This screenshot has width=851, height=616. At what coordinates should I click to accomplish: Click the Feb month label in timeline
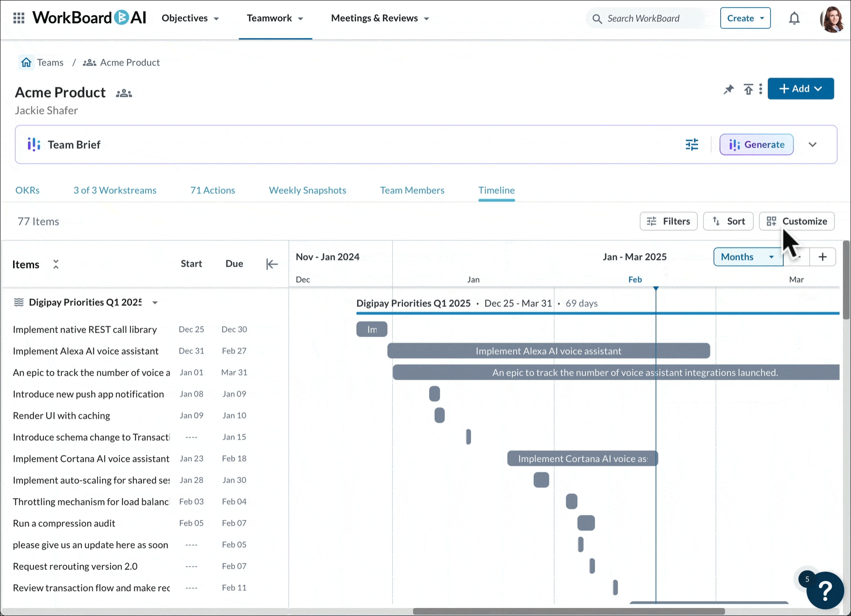[x=635, y=279]
